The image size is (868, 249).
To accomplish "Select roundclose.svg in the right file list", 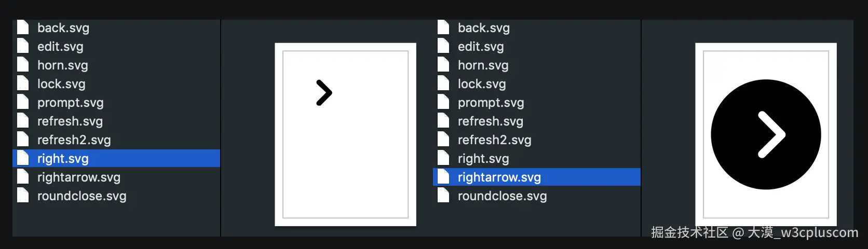I will coord(502,196).
